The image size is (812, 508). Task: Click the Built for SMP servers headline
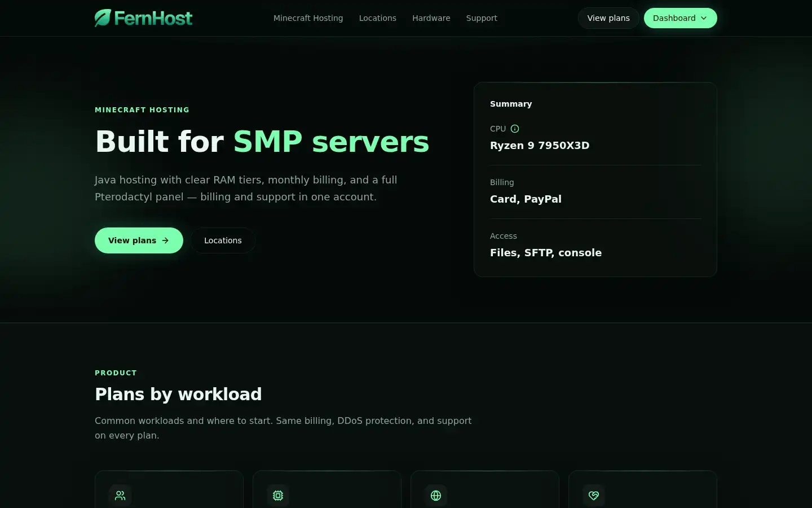[x=262, y=141]
